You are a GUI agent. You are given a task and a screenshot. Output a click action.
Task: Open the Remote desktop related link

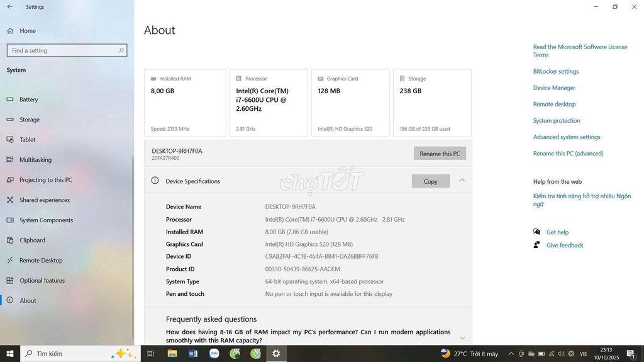tap(554, 104)
